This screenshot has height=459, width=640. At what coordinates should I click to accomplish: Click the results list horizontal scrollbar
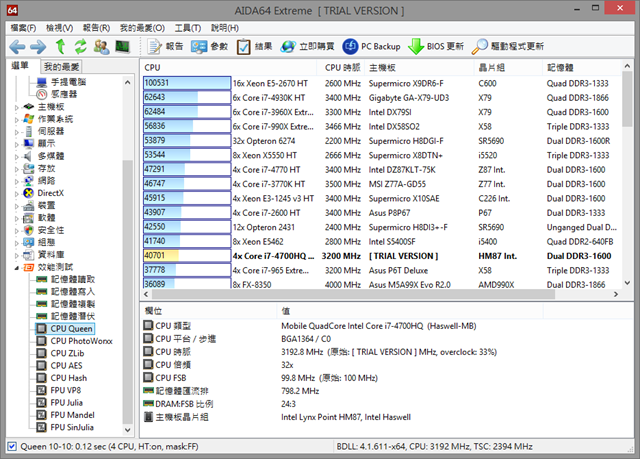pyautogui.click(x=353, y=294)
